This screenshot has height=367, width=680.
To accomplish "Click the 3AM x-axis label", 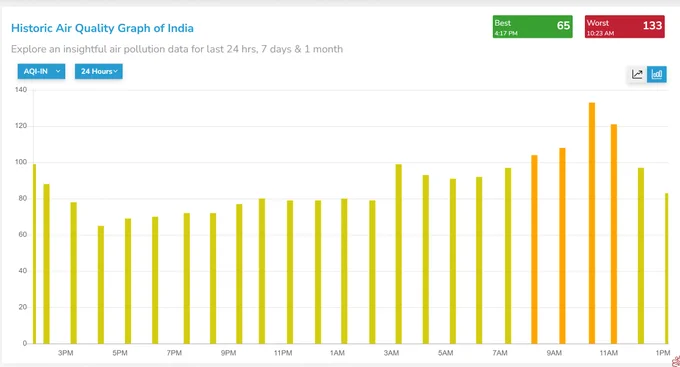I will tap(391, 353).
